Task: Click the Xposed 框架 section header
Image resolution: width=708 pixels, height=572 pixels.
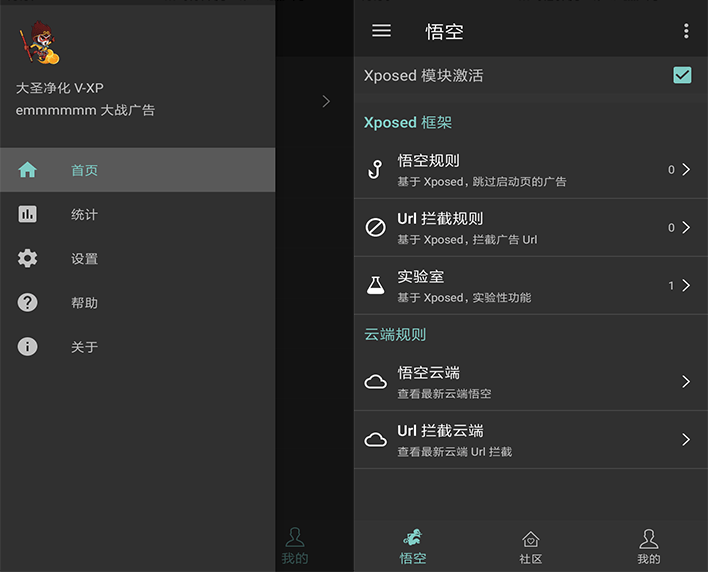Action: (408, 122)
